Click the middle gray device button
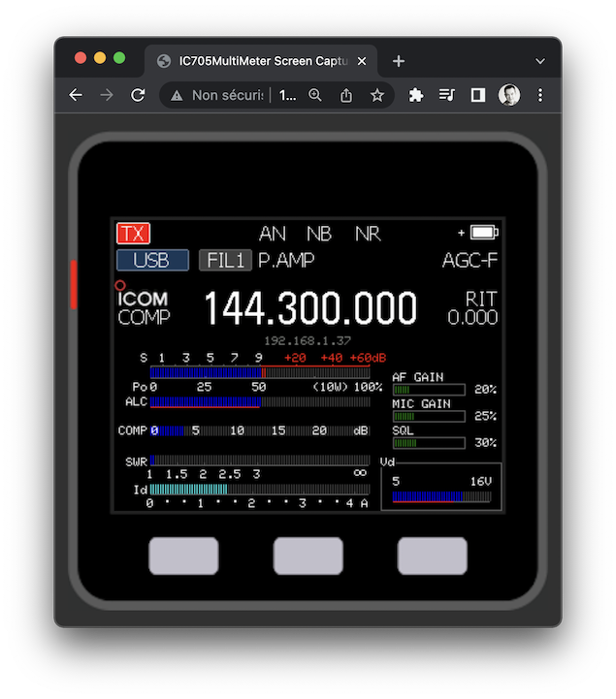The width and height of the screenshot is (616, 699). click(308, 556)
